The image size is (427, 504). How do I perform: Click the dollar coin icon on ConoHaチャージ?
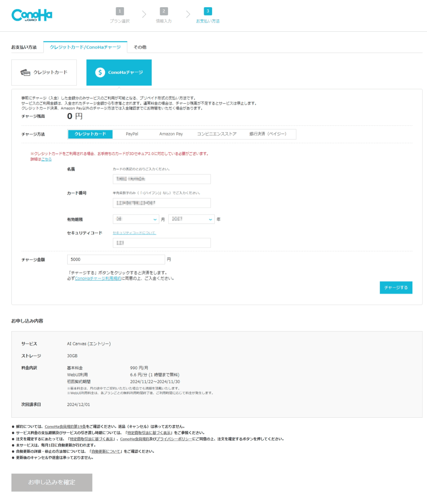tap(100, 72)
